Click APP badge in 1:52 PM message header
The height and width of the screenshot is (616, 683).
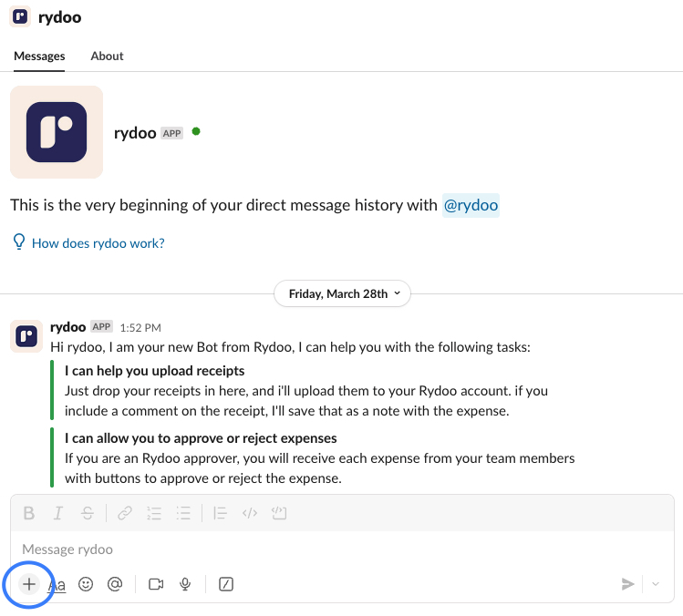coord(102,326)
